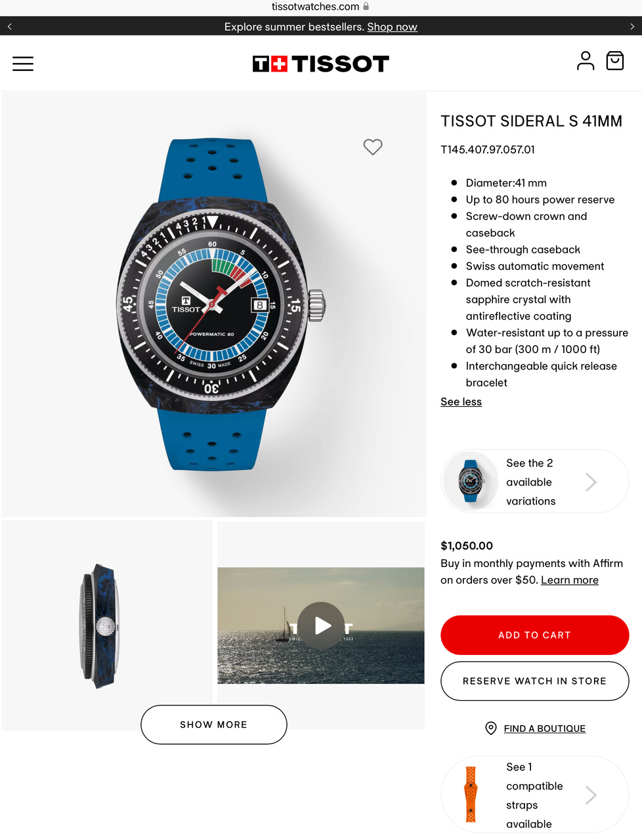This screenshot has width=642, height=840.
Task: Click the Show More images button
Action: (214, 724)
